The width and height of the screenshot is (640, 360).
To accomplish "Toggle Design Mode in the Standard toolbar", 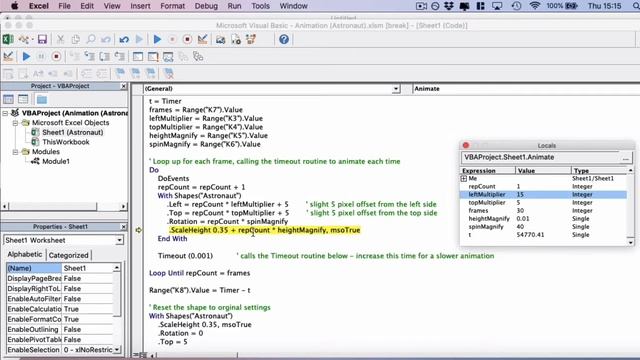I will tap(202, 40).
